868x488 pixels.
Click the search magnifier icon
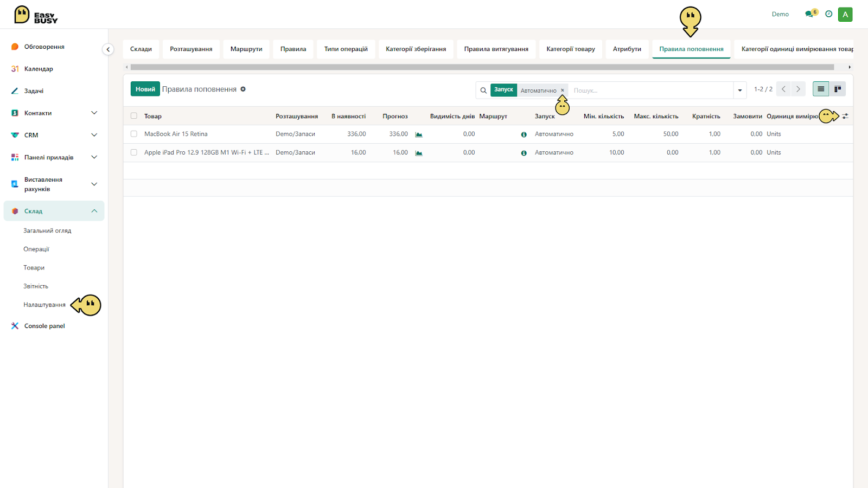click(483, 91)
